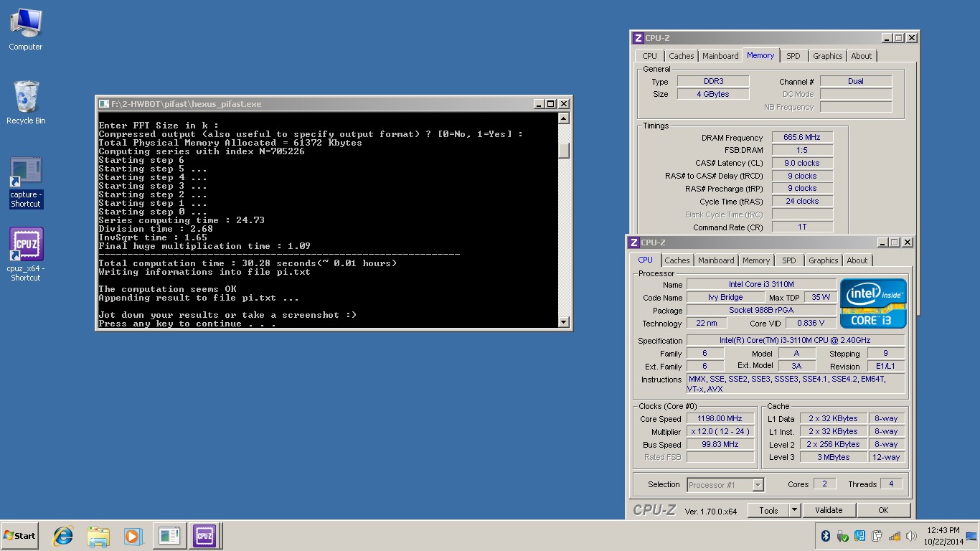Screen dimensions: 980x551
Task: Switch to the CPU-Z taskbar item
Action: [204, 535]
